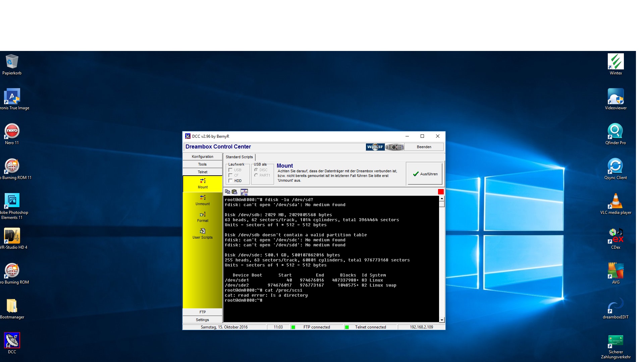The width and height of the screenshot is (644, 362).
Task: Click the Ausführen button
Action: (425, 174)
